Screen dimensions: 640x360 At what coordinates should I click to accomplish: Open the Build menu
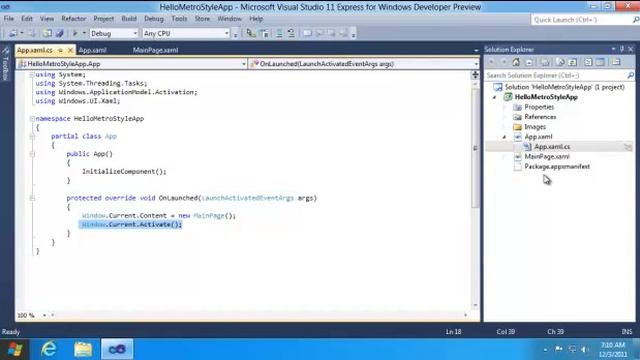click(129, 19)
